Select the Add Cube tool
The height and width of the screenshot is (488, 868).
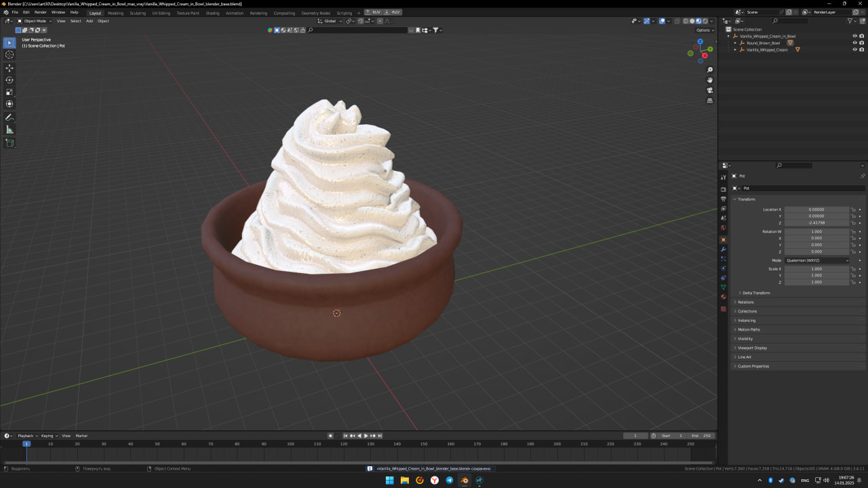pyautogui.click(x=9, y=143)
